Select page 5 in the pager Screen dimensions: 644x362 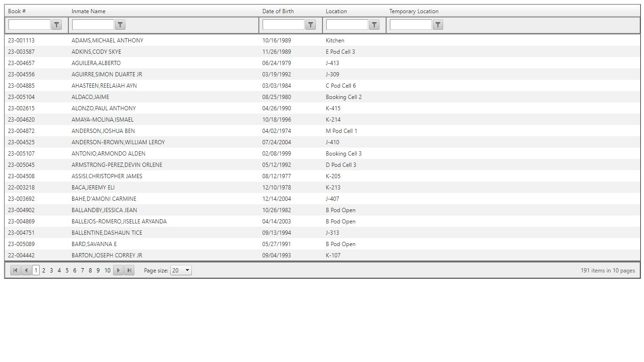[x=67, y=271]
